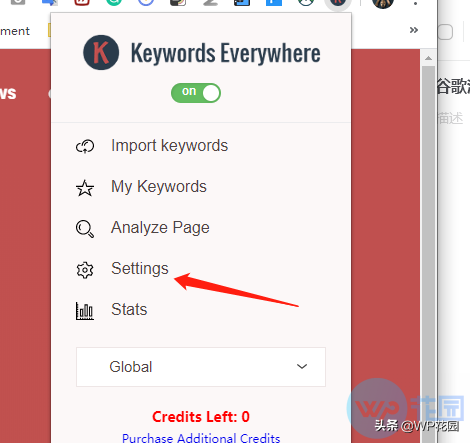Open the browser three-dot menu

click(x=415, y=3)
